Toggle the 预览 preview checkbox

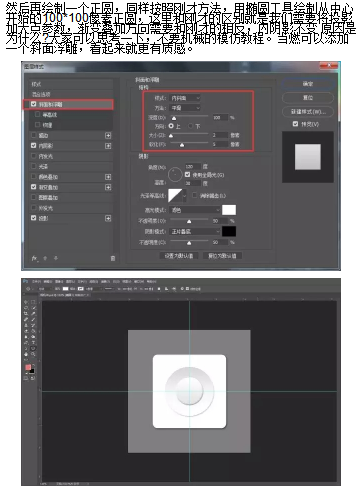295,124
